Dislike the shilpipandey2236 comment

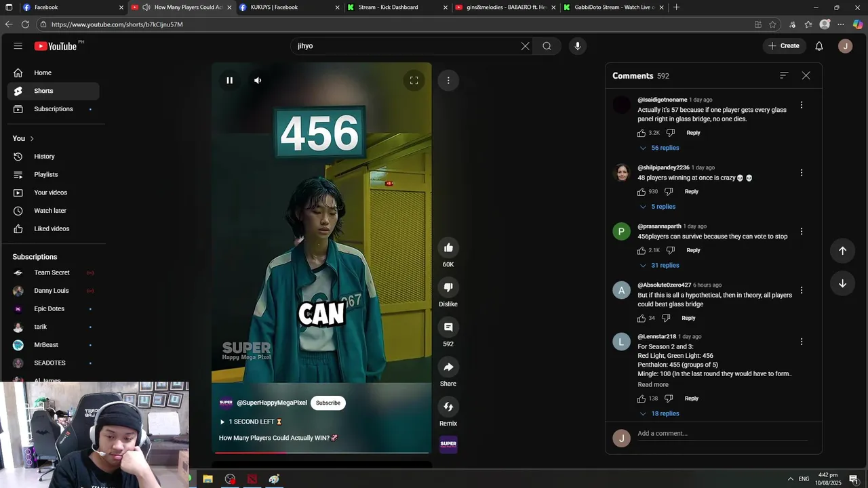coord(669,192)
